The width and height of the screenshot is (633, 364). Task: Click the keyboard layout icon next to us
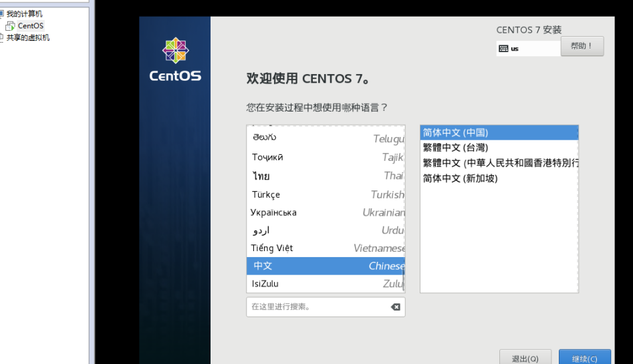(503, 49)
